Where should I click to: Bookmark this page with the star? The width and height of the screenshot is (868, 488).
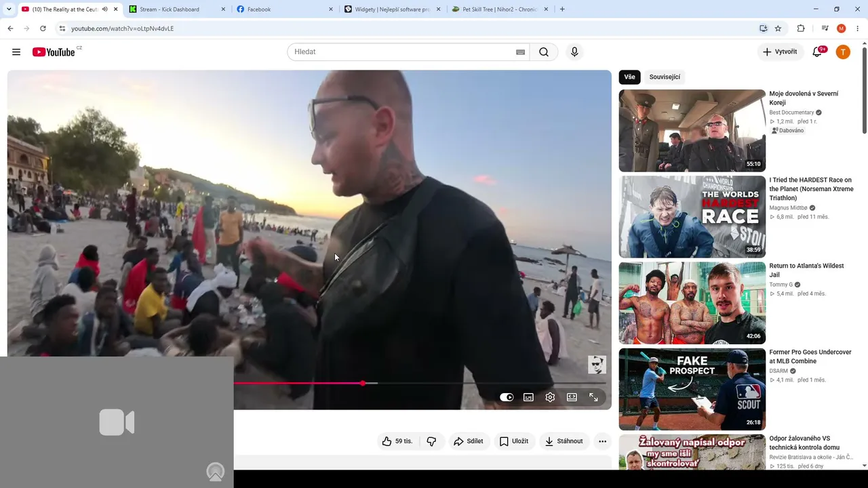[778, 28]
